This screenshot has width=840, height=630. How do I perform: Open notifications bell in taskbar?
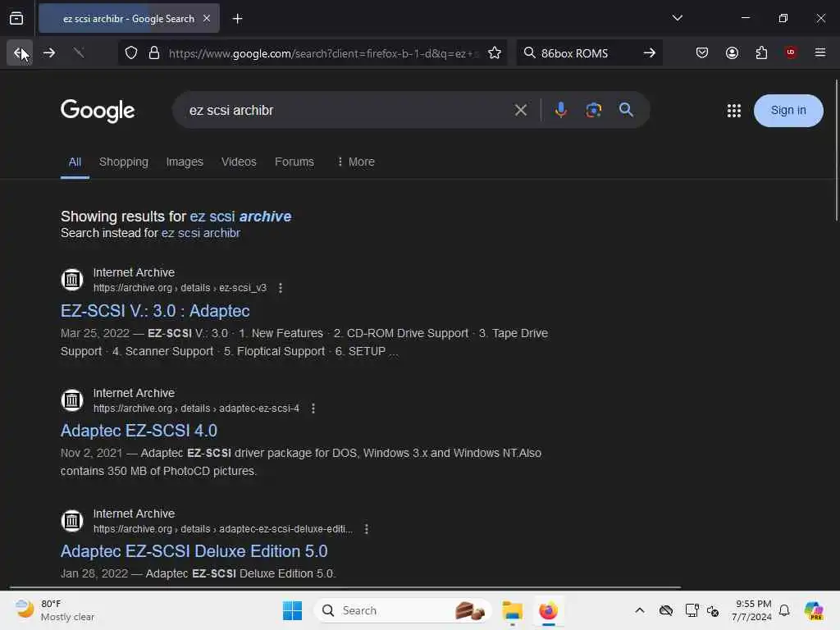(784, 610)
